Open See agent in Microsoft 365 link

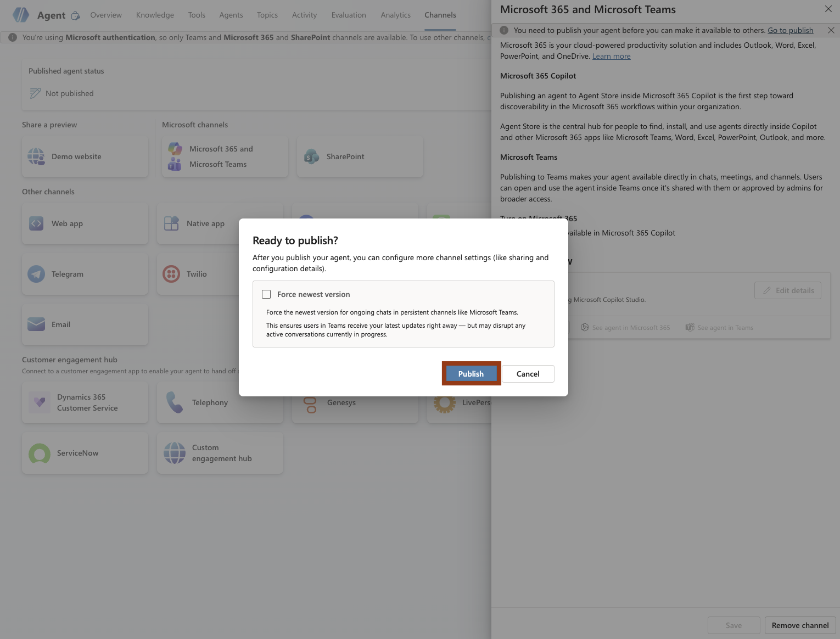click(x=626, y=328)
